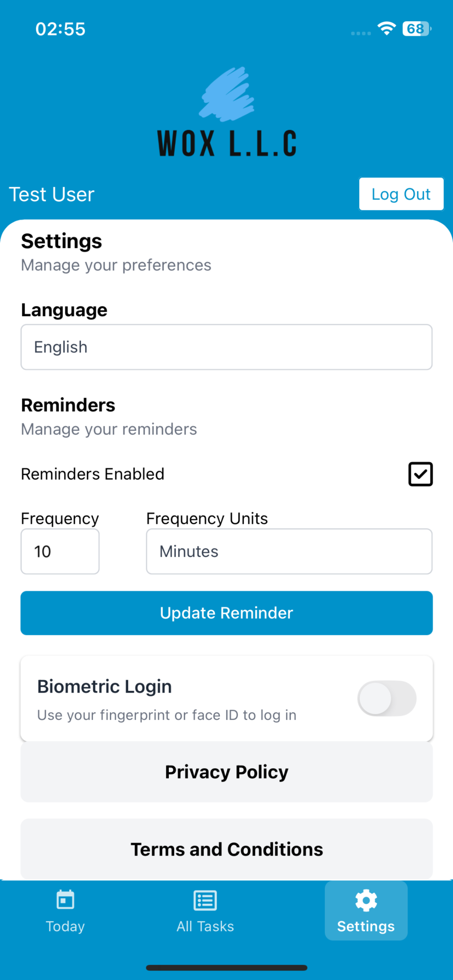Open the All Tasks list icon
Image resolution: width=453 pixels, height=980 pixels.
click(x=205, y=900)
